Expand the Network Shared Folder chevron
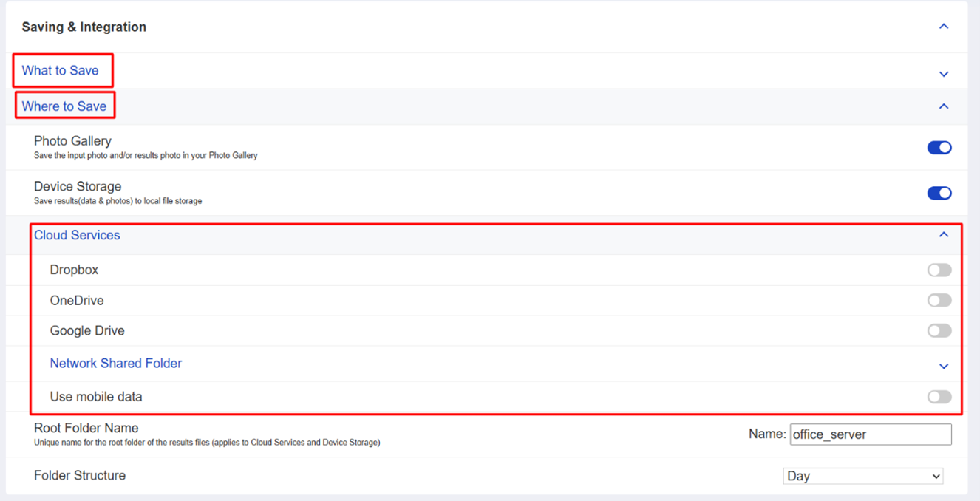The width and height of the screenshot is (980, 501). [943, 366]
